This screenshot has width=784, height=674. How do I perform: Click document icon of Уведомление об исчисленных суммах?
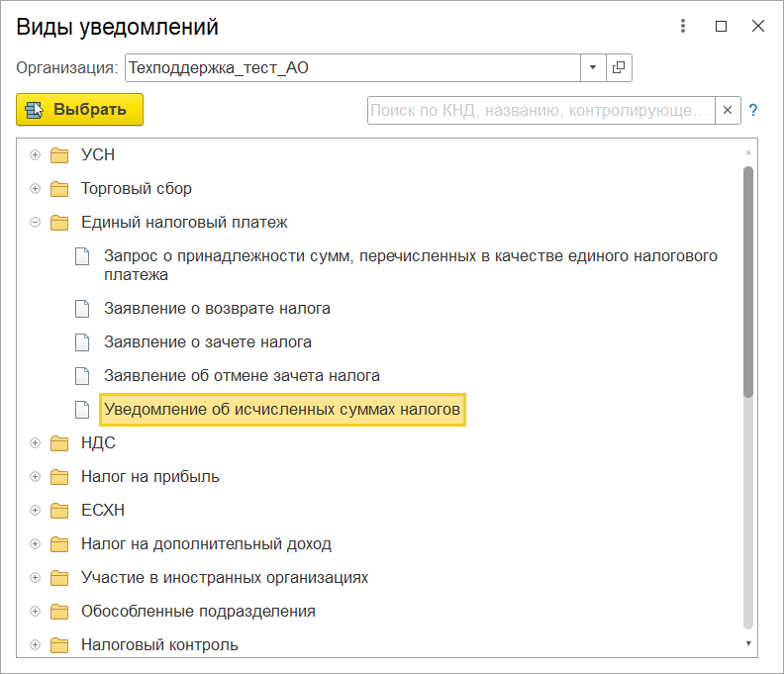pyautogui.click(x=82, y=410)
